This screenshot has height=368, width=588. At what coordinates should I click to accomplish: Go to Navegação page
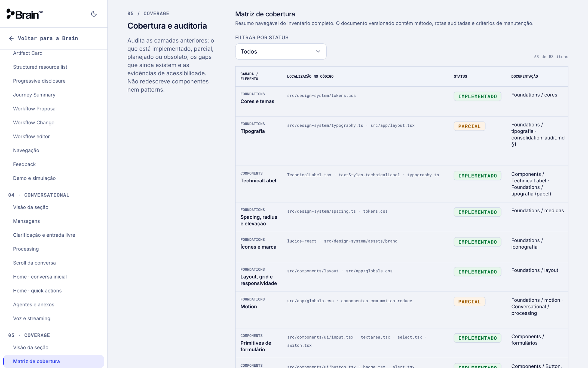(x=26, y=150)
